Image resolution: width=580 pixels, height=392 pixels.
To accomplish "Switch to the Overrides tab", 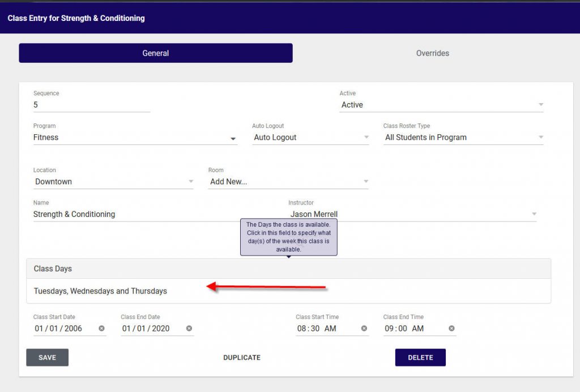I will [432, 53].
